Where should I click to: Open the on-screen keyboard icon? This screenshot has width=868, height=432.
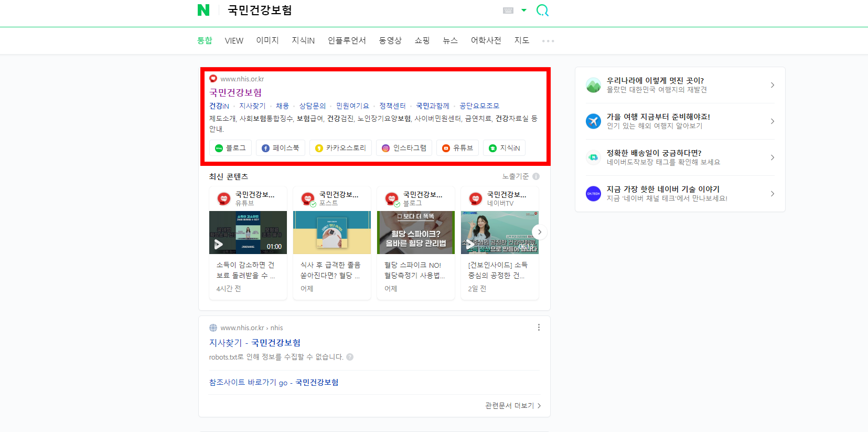click(x=508, y=10)
